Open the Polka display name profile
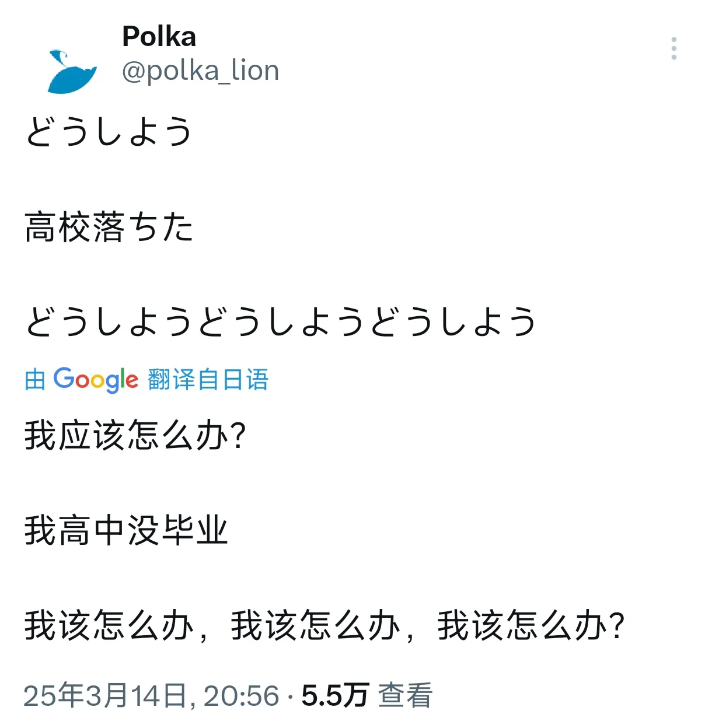 [x=159, y=37]
